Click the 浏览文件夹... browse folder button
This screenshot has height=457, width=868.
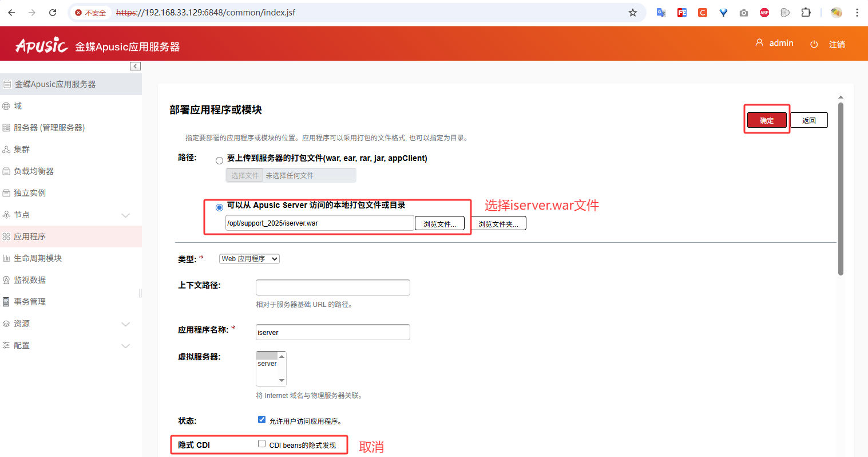click(498, 224)
